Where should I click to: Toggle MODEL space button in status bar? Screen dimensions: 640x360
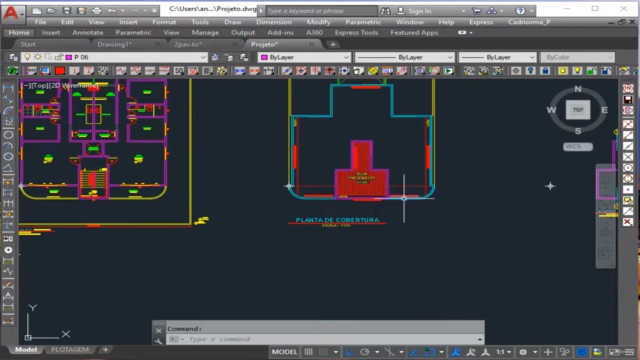[284, 352]
